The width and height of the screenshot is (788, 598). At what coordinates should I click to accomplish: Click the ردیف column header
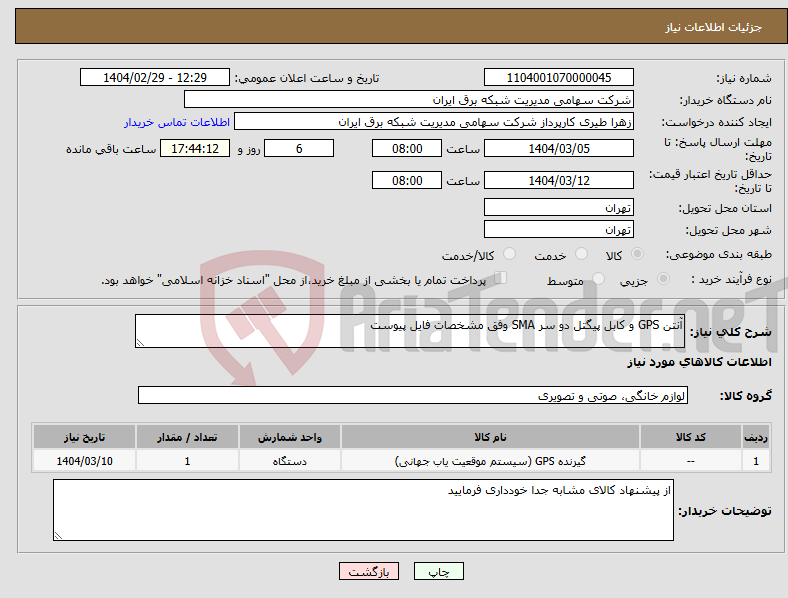tap(756, 437)
